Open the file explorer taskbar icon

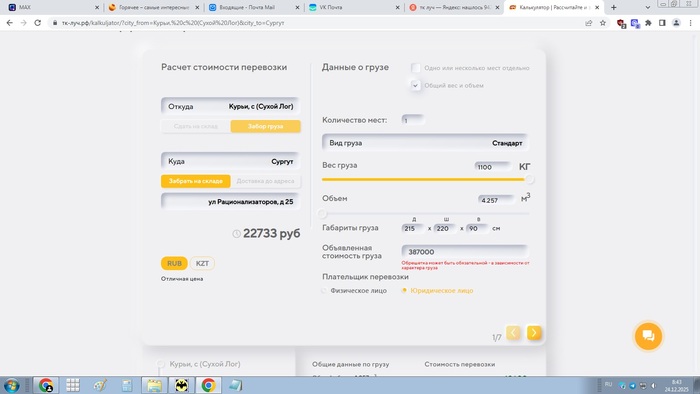click(x=154, y=385)
